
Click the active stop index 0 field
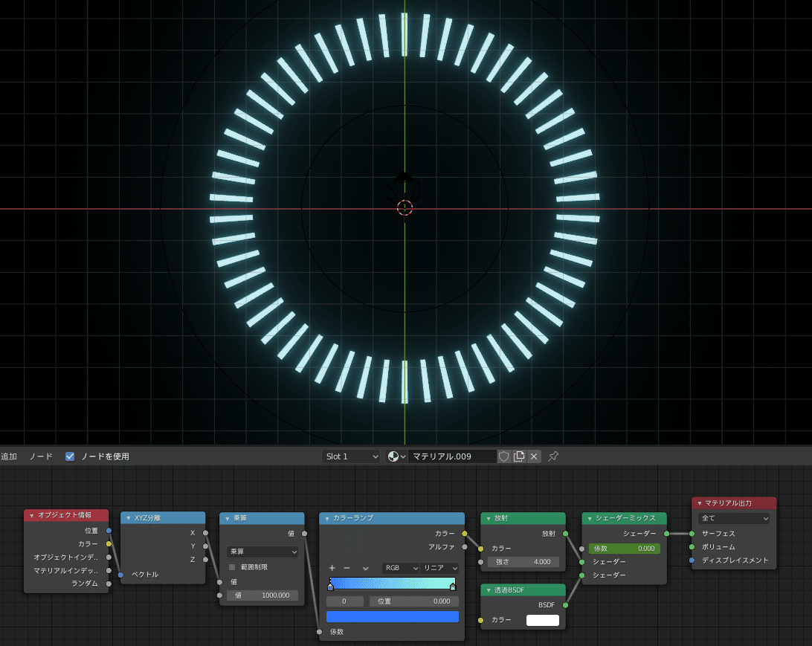[344, 601]
